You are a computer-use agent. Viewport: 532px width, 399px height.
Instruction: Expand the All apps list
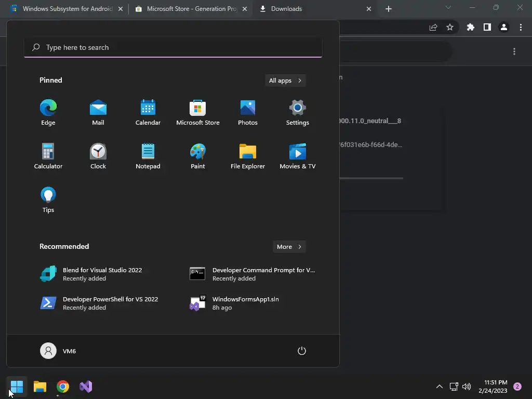click(x=285, y=81)
